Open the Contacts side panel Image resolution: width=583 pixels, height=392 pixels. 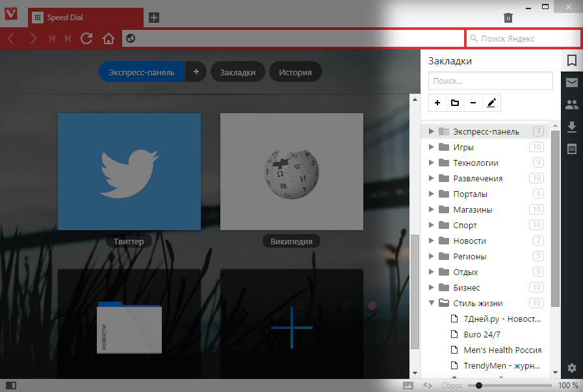click(572, 105)
